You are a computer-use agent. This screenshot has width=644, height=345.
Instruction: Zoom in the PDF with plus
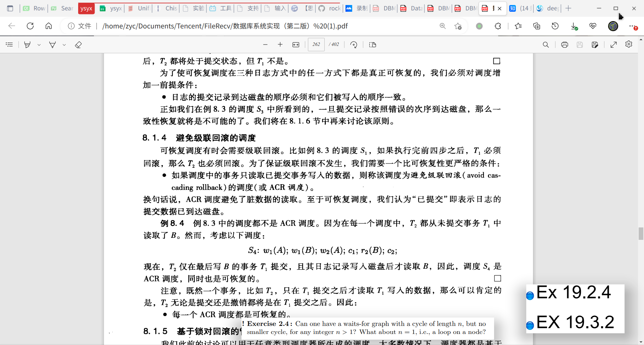tap(280, 45)
